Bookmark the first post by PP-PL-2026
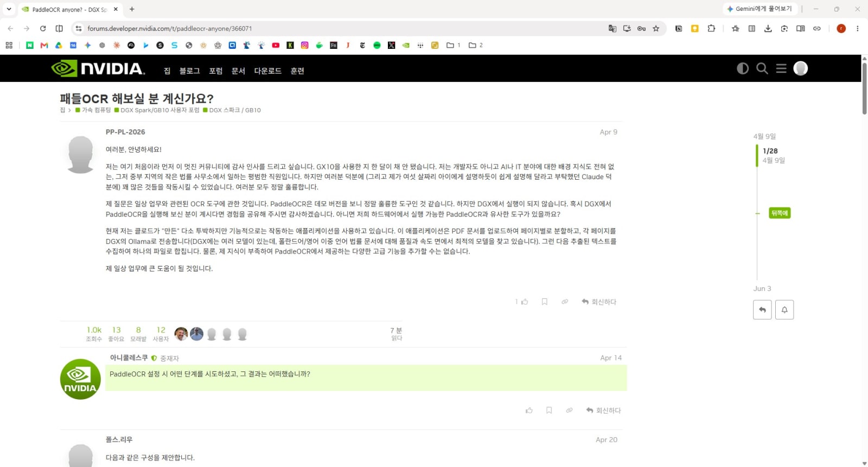This screenshot has height=467, width=868. 545,302
